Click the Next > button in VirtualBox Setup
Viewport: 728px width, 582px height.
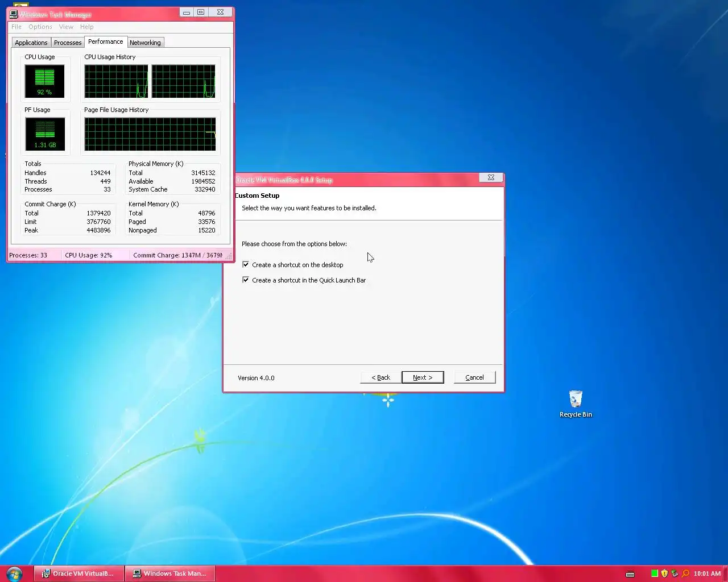[x=423, y=377]
